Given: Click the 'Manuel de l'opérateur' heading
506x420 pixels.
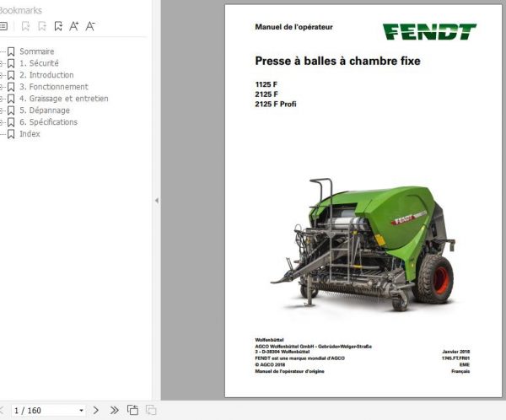Looking at the screenshot, I should 293,27.
